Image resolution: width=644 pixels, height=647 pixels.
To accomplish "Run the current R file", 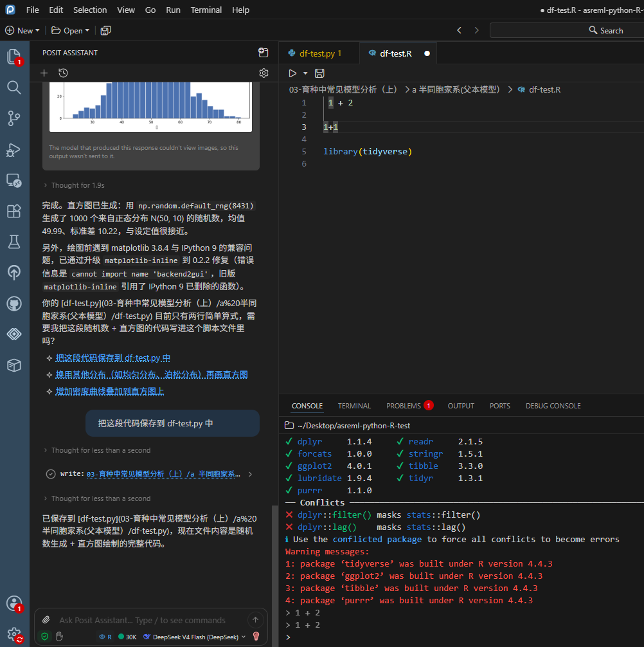I will [292, 73].
